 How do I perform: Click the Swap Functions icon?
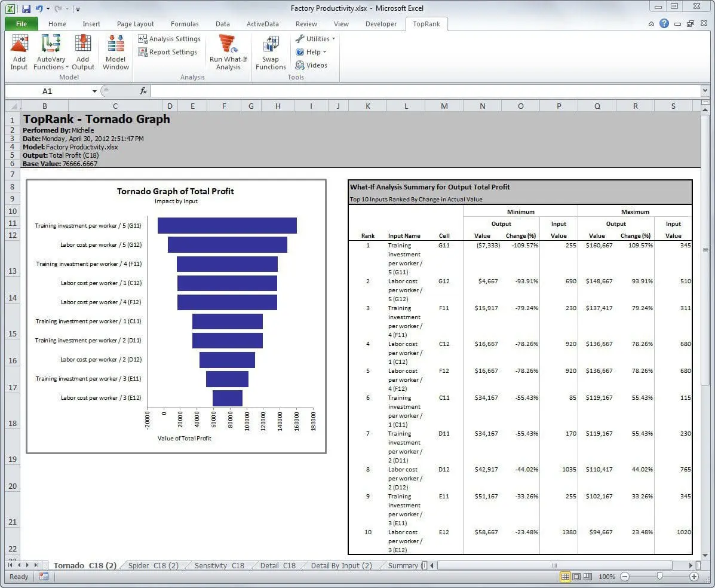tap(271, 52)
